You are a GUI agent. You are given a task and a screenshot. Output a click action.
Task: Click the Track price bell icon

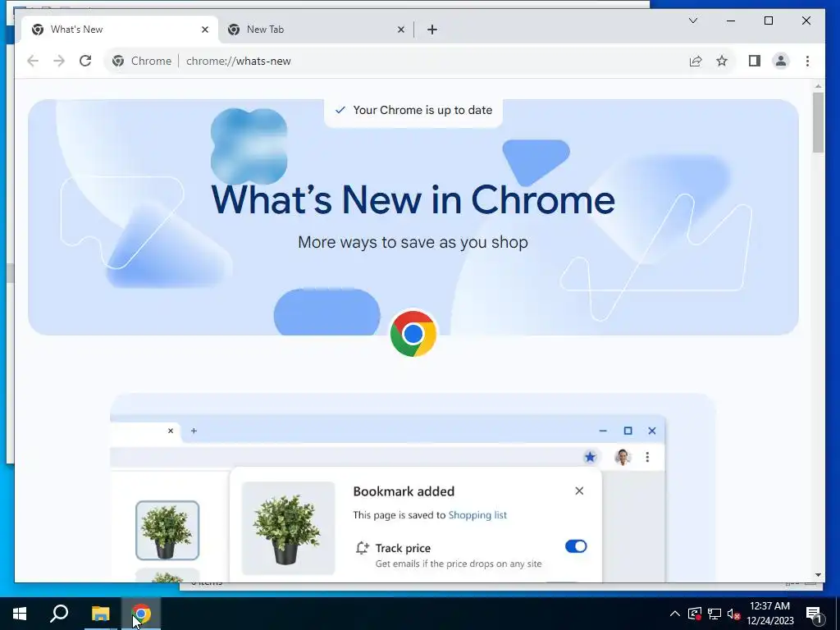(x=362, y=548)
